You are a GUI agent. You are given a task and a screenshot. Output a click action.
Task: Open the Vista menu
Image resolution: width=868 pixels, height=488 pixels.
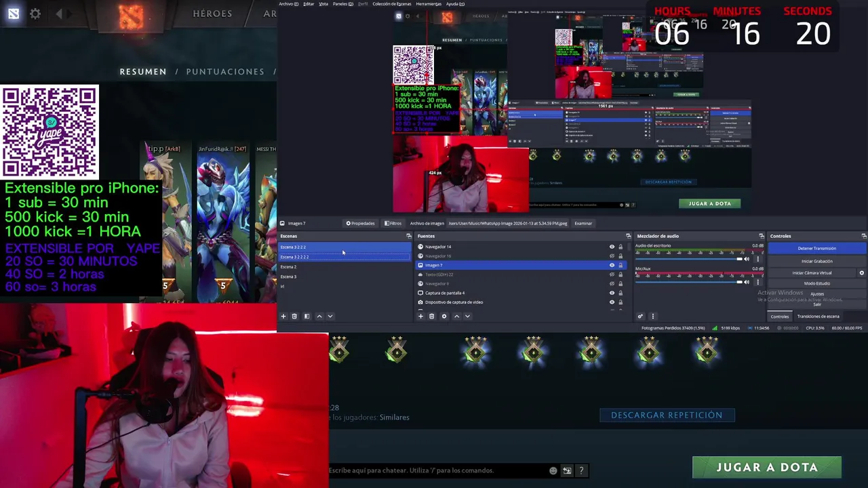(323, 3)
